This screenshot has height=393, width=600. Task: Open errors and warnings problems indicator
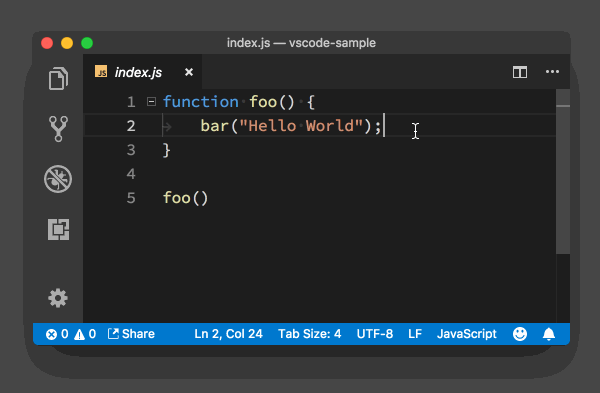71,334
